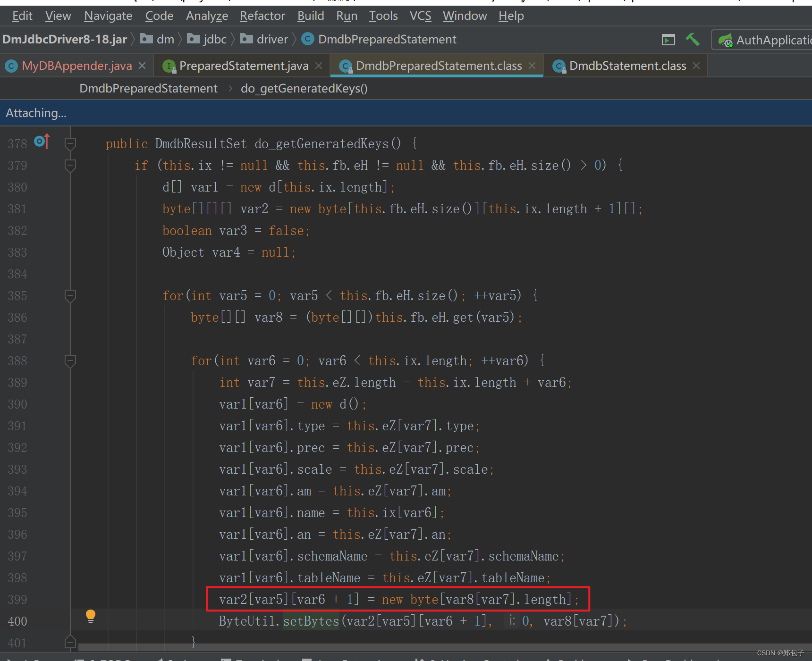The width and height of the screenshot is (812, 661).
Task: Open the Edit menu
Action: click(x=22, y=16)
